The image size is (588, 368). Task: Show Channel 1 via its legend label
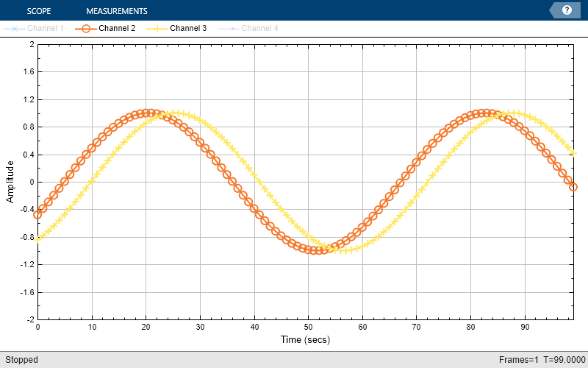pyautogui.click(x=46, y=28)
